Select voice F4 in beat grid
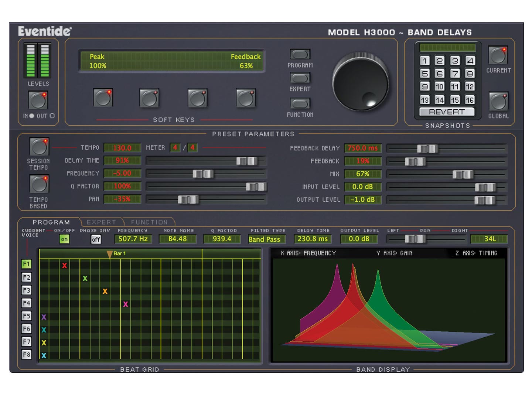 click(27, 303)
